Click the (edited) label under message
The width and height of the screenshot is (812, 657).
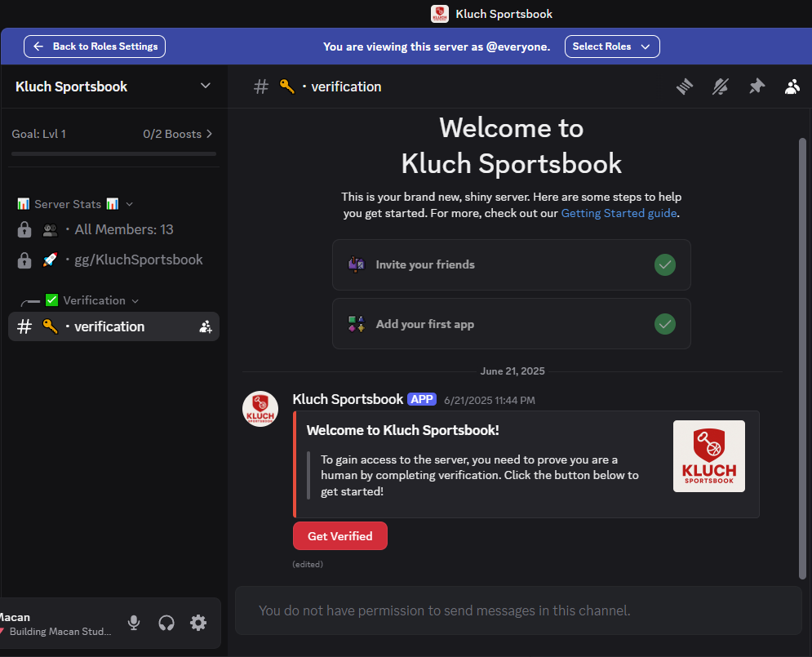(x=308, y=564)
